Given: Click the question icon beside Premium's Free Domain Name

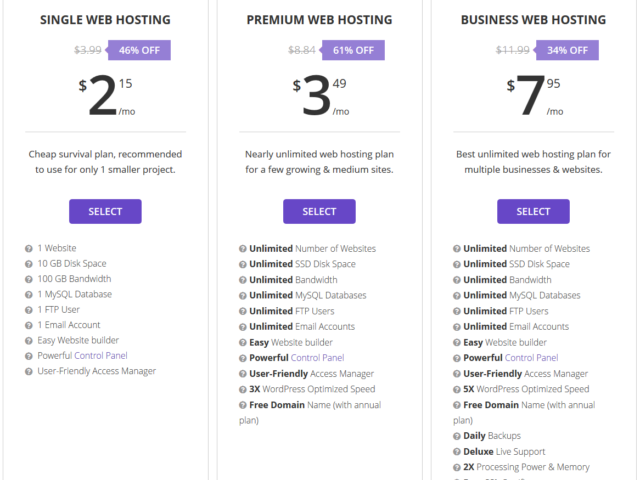Looking at the screenshot, I should (x=242, y=405).
